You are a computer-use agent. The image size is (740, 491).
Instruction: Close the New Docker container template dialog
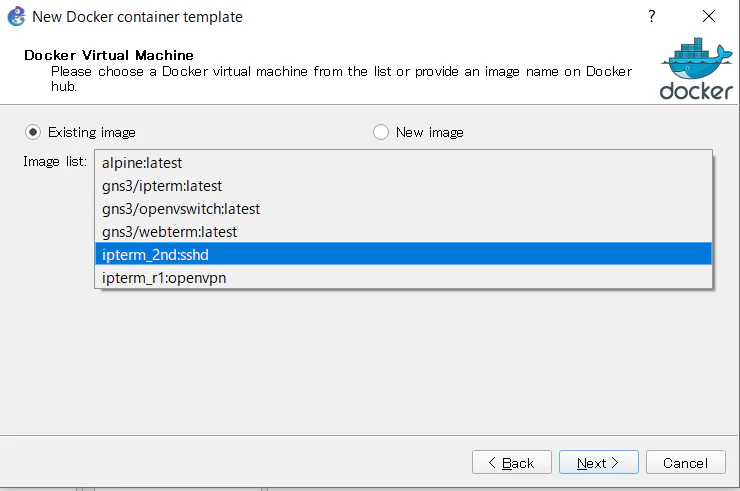(708, 17)
